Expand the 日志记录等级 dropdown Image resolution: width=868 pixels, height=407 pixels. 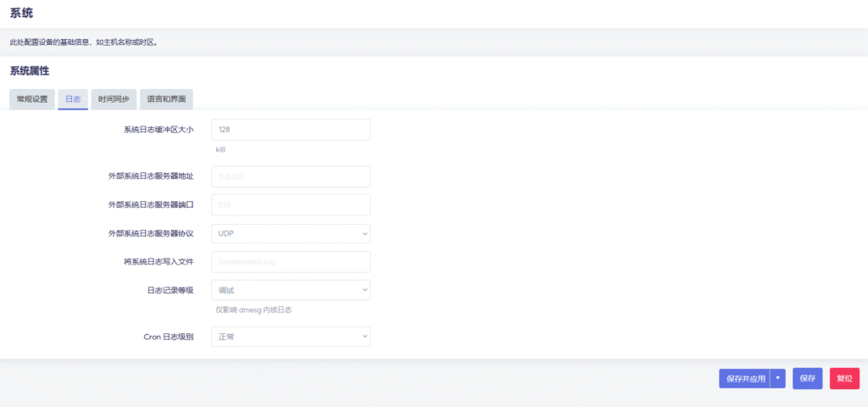coord(291,290)
